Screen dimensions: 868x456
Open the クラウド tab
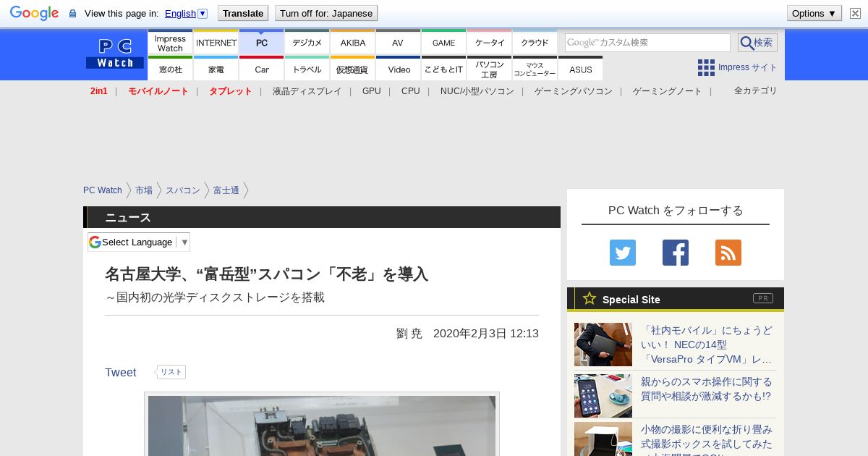pos(535,43)
